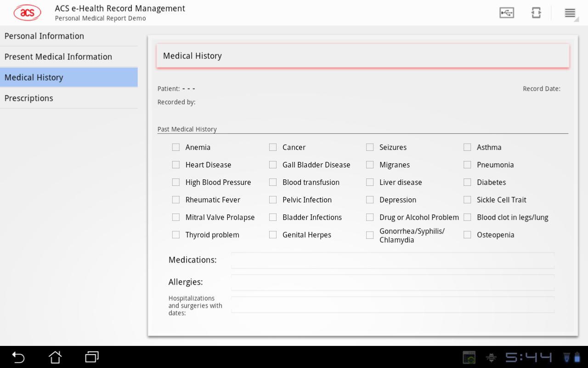Tick the Heart Disease checkbox
Screen dimensions: 588x368
coord(176,165)
